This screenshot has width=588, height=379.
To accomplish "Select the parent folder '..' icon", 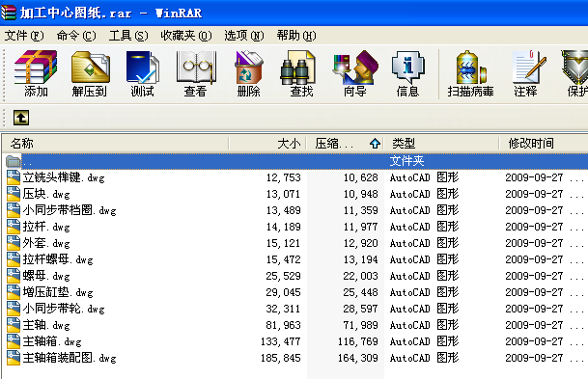I will pos(14,161).
